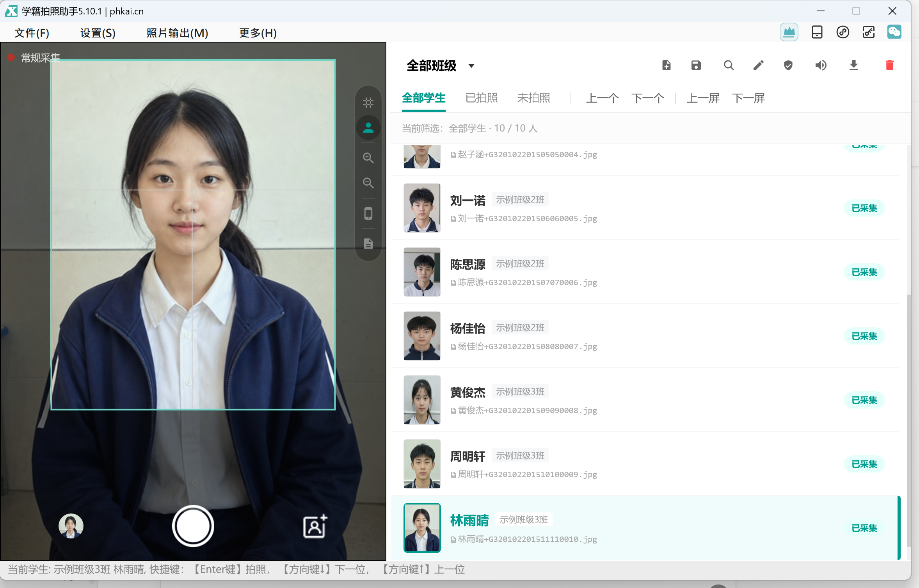The height and width of the screenshot is (588, 919).
Task: Zoom in the camera view
Action: pos(368,158)
